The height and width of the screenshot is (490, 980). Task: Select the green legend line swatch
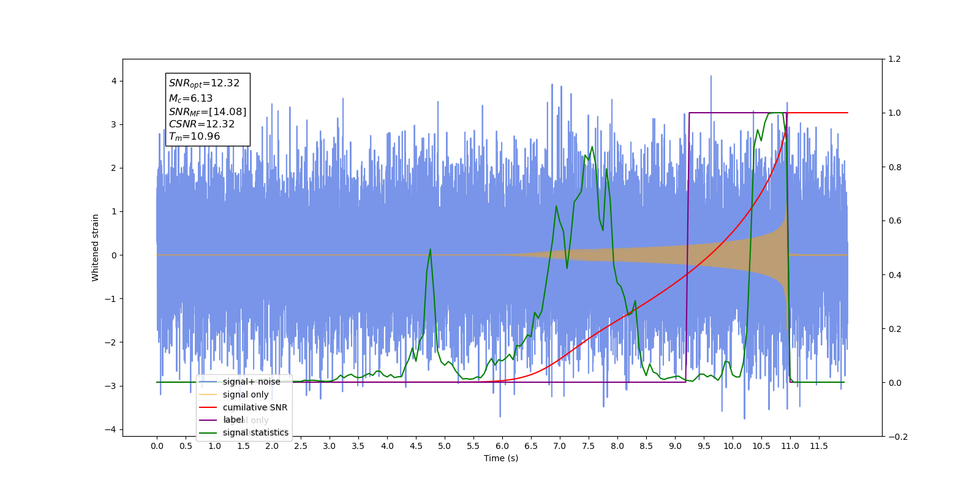[208, 433]
